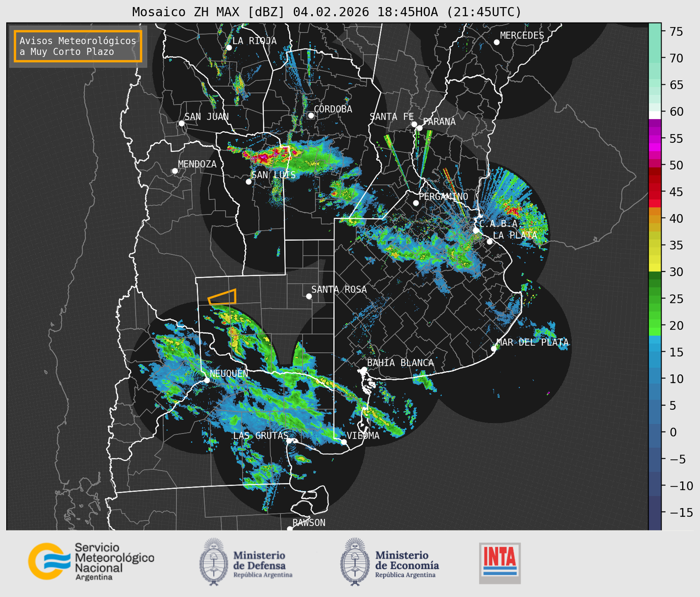Click the yellow 35 dBZ color on the scale

(655, 245)
